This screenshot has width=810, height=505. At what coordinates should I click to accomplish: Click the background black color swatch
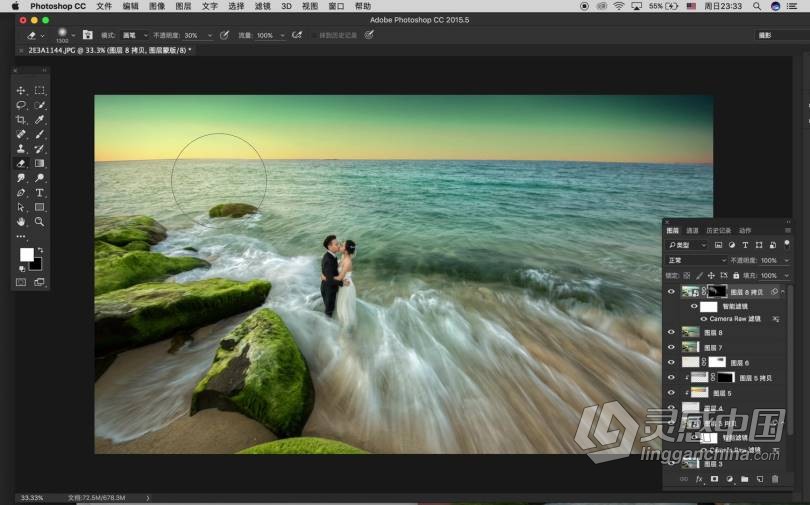[x=37, y=265]
